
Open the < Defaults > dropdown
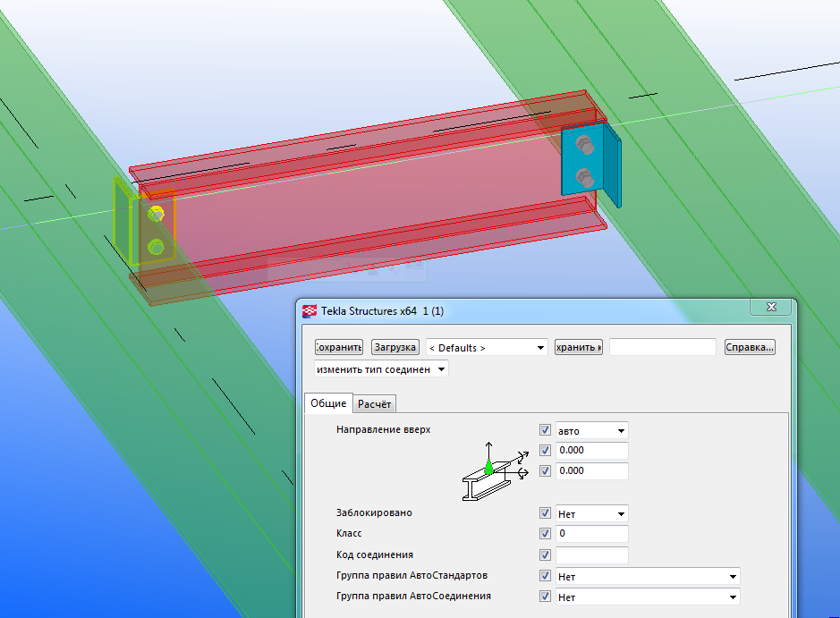[487, 347]
